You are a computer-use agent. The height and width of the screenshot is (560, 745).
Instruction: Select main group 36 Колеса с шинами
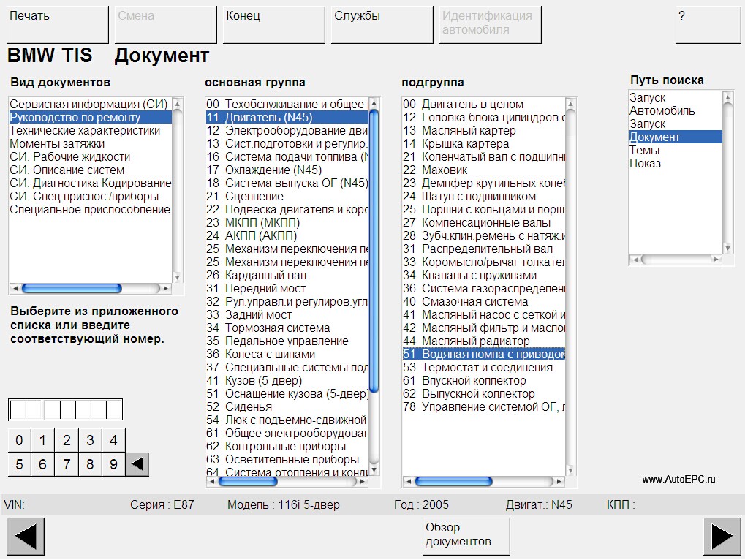click(287, 355)
